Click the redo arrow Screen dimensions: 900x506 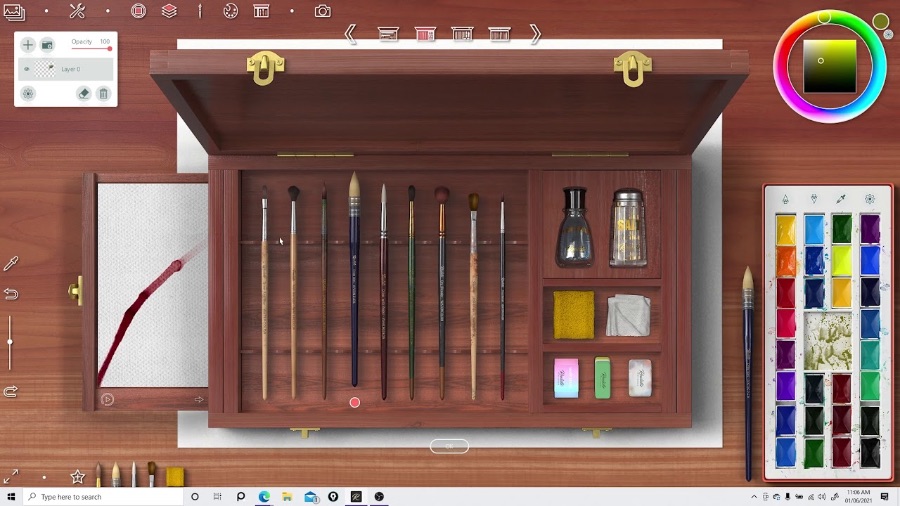(11, 392)
